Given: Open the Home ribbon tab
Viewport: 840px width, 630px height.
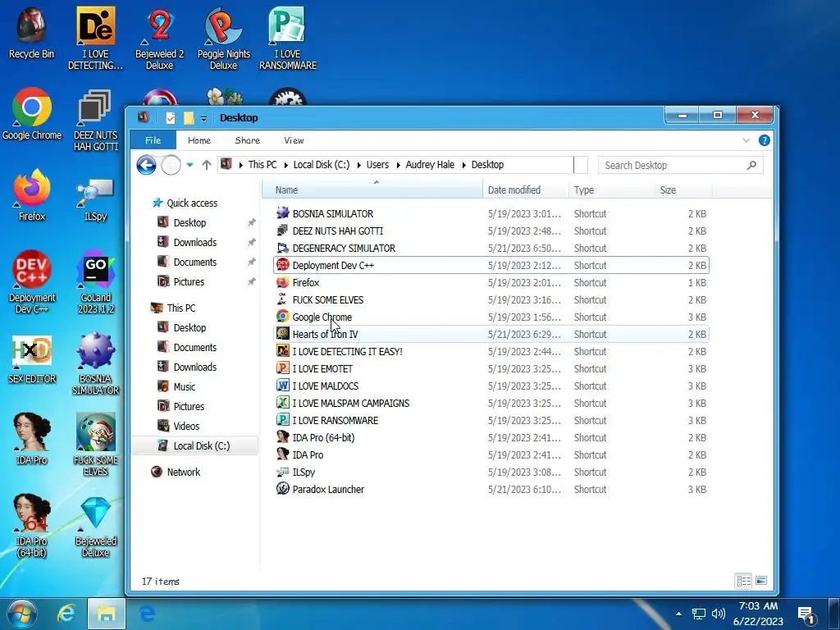Looking at the screenshot, I should [199, 140].
